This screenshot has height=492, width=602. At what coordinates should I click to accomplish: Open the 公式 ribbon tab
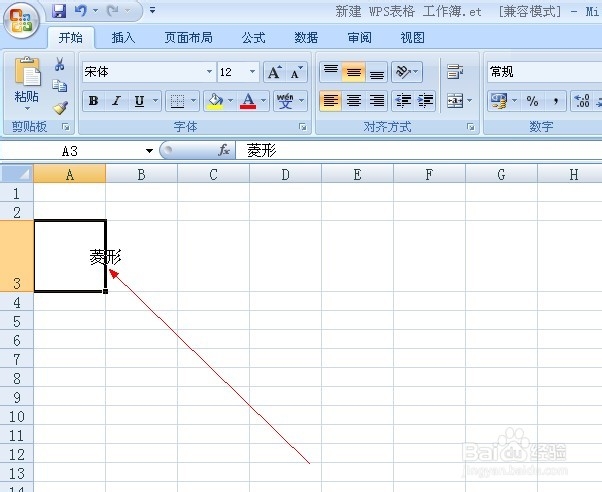(x=253, y=38)
